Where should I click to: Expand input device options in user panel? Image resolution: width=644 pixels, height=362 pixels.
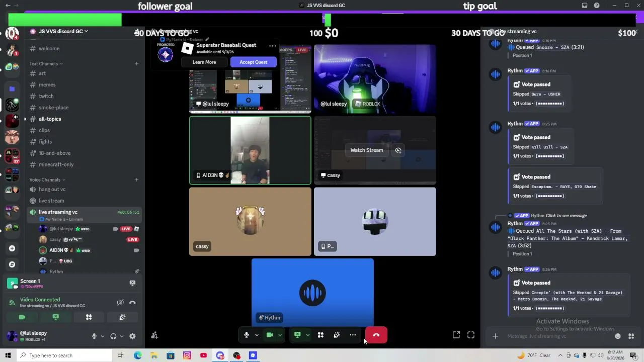click(102, 336)
